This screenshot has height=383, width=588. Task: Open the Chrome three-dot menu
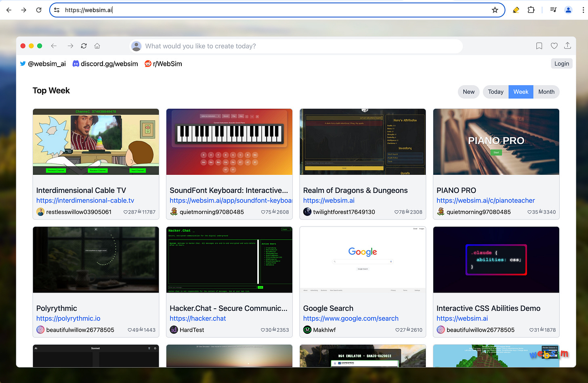(x=583, y=10)
